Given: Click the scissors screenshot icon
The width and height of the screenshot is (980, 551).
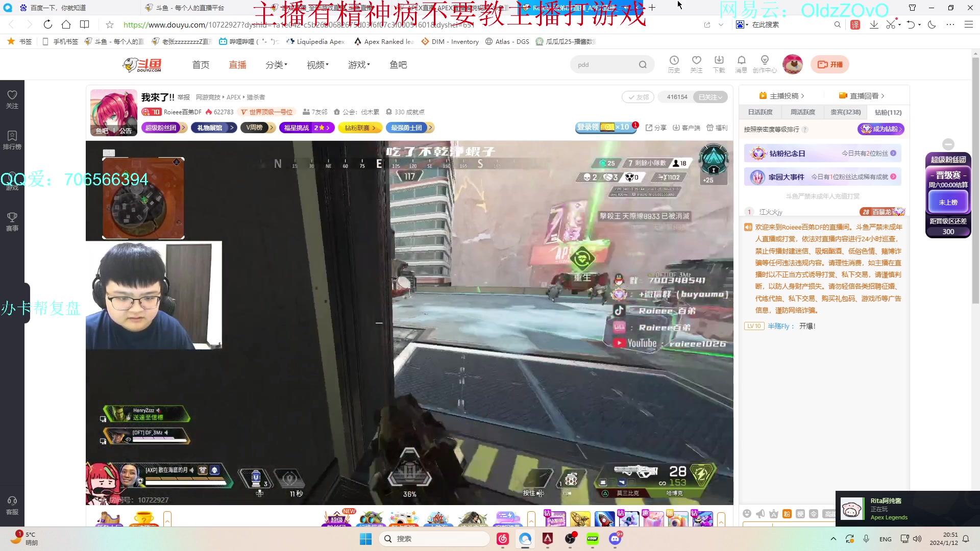Looking at the screenshot, I should click(891, 24).
